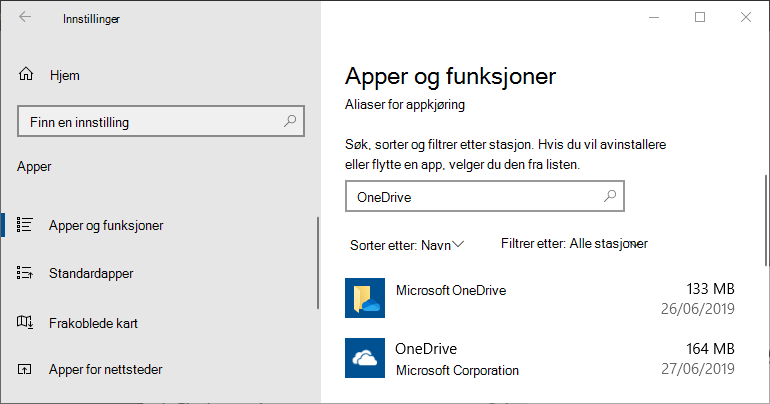
Task: Click the Apper og funksjoner list icon
Action: pos(25,225)
